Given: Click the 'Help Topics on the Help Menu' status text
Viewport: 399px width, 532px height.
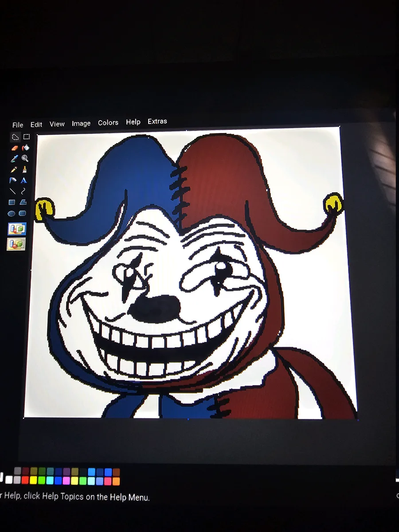Looking at the screenshot, I should click(95, 497).
